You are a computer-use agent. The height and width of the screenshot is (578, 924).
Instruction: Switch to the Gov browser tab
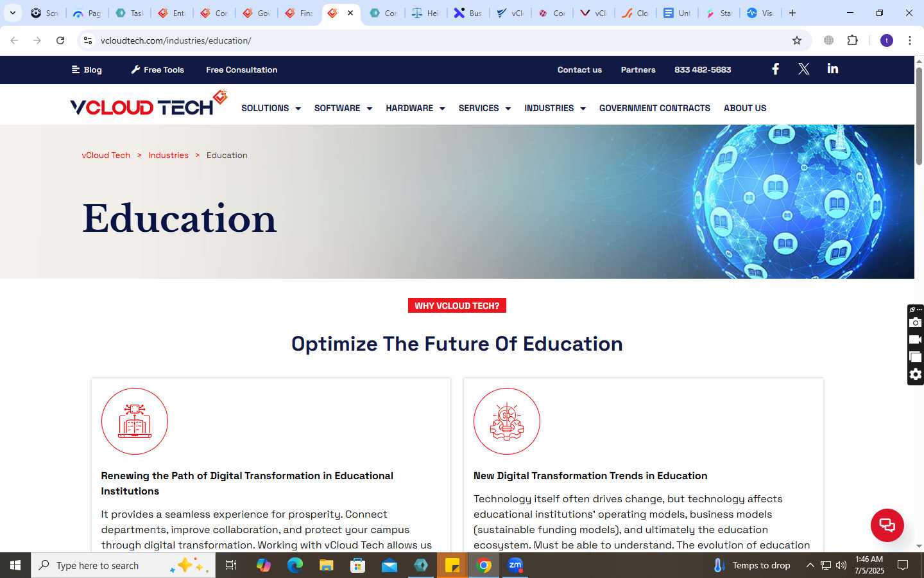(256, 13)
